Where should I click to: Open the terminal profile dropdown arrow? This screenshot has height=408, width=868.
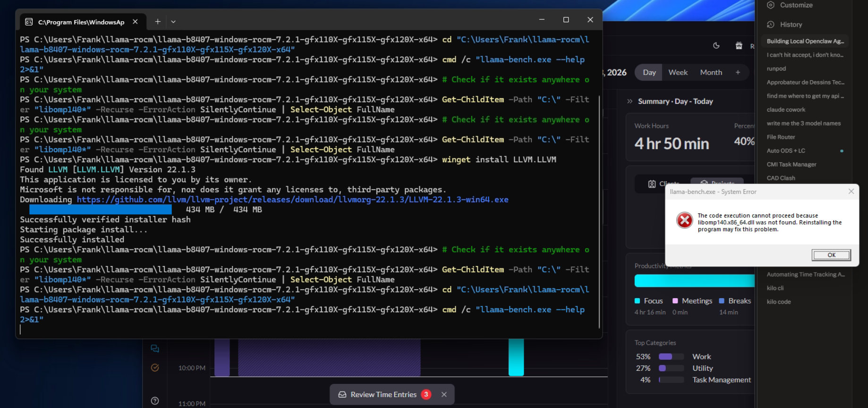tap(173, 22)
